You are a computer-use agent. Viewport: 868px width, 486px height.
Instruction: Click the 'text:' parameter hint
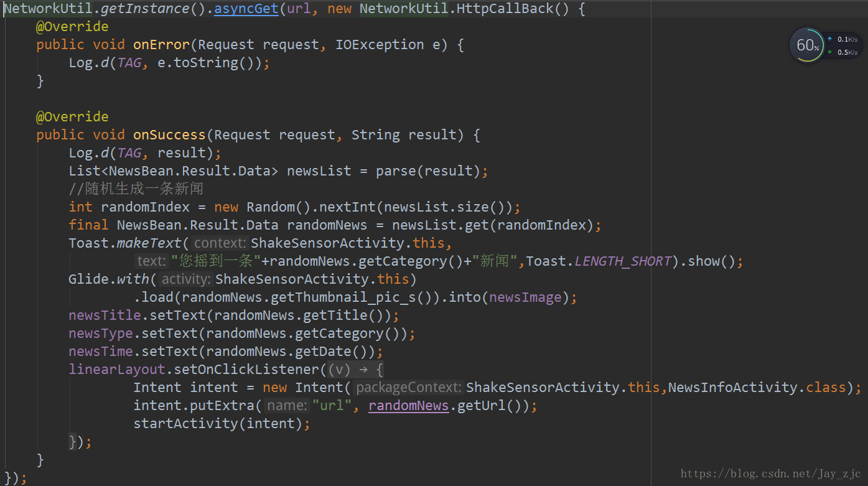(x=152, y=261)
